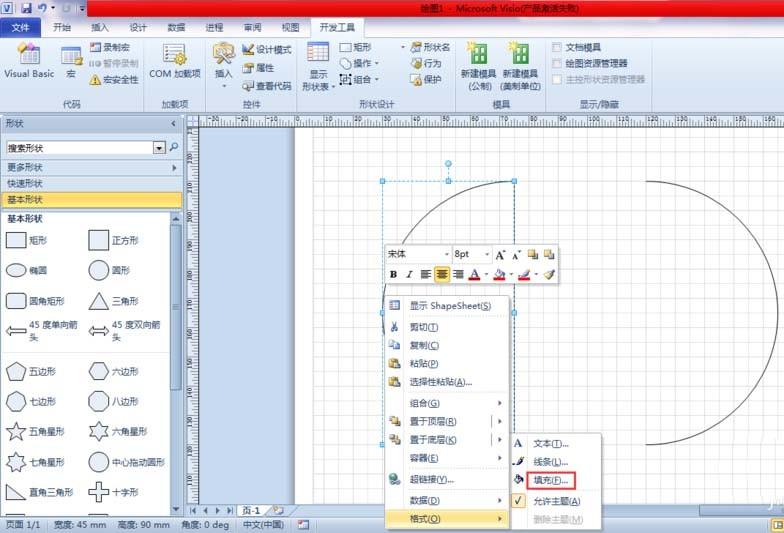The width and height of the screenshot is (784, 533).
Task: Open the 文件 file tab
Action: 20,28
